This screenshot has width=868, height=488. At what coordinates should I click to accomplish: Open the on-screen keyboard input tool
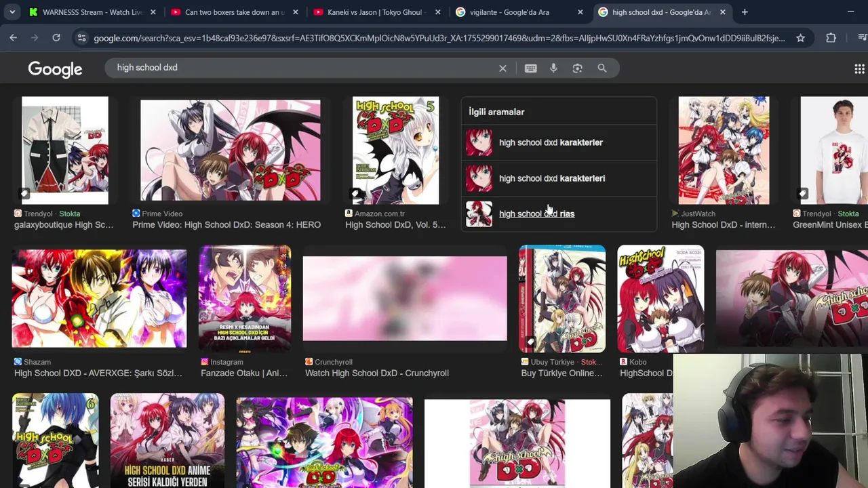(x=530, y=68)
